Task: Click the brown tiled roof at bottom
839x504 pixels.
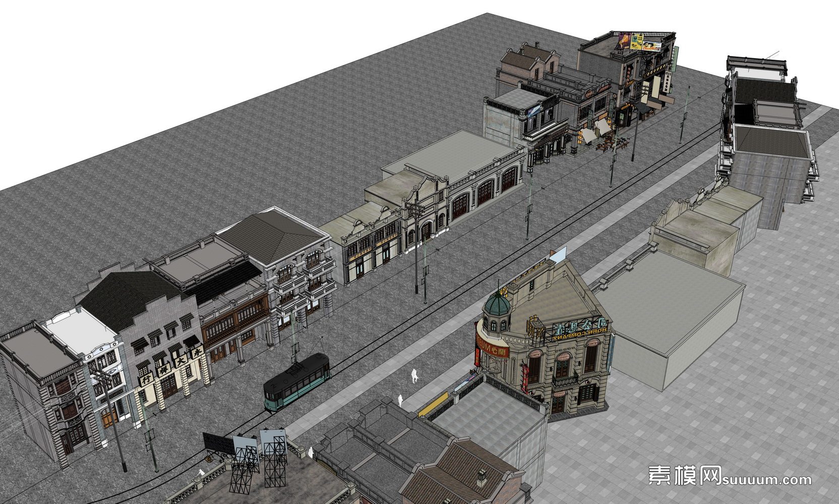Action: click(x=461, y=469)
